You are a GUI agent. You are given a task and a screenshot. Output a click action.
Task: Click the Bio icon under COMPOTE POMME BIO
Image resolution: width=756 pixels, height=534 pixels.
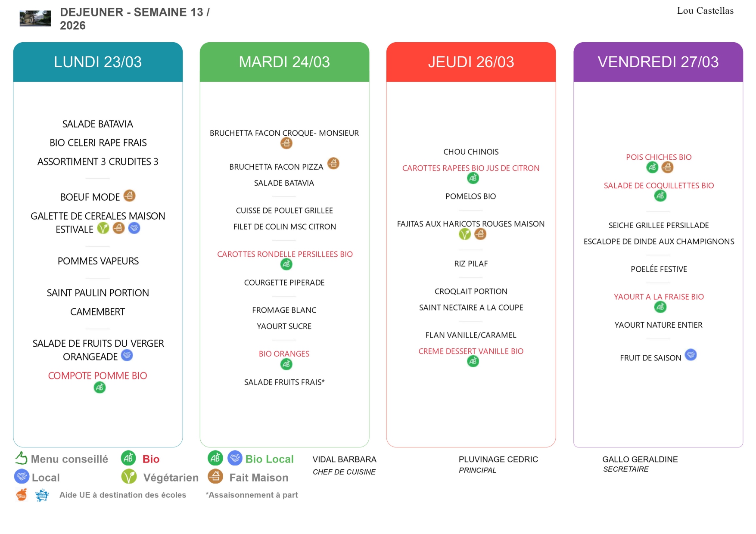pyautogui.click(x=100, y=388)
